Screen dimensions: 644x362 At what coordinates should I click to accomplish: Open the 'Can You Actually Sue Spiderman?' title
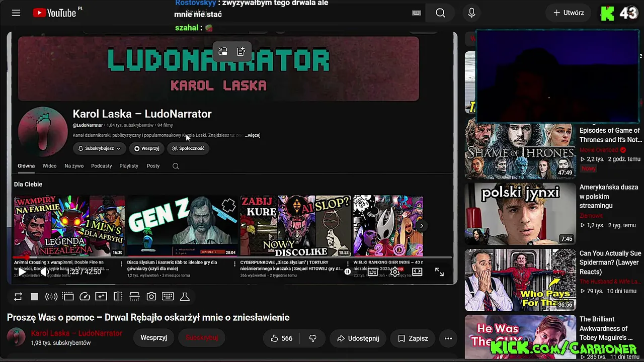pos(610,262)
